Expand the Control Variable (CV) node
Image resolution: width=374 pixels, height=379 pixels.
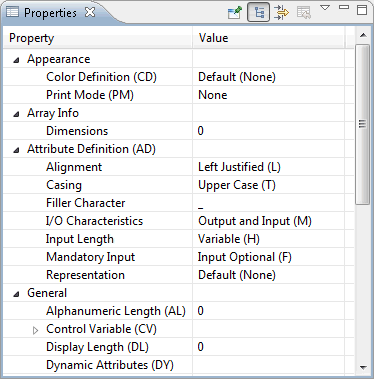tap(35, 330)
